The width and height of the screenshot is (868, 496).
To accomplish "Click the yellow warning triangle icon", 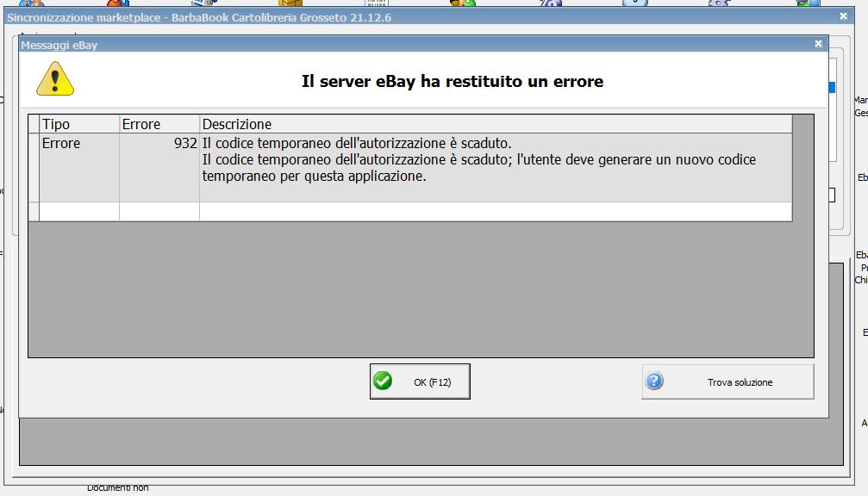I will tap(55, 79).
